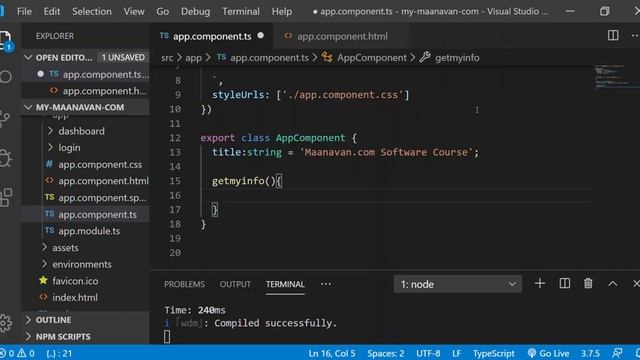Click 'Ln 16, Col 5' in status bar
Viewport: 640px width, 360px height.
[x=332, y=353]
